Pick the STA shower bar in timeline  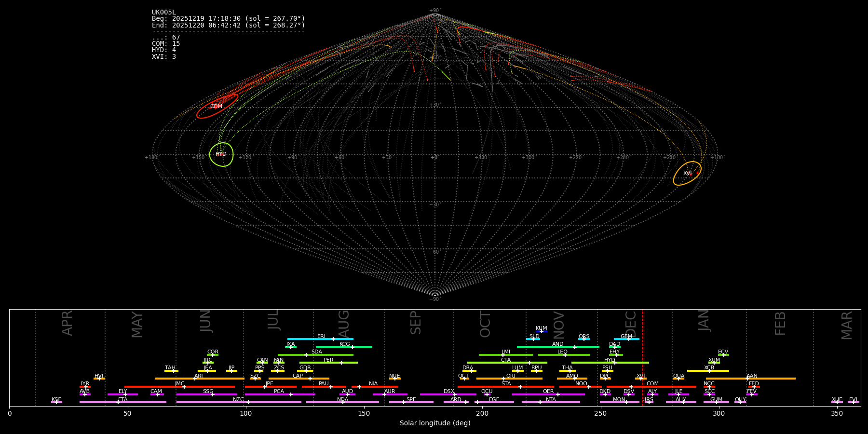coord(505,387)
